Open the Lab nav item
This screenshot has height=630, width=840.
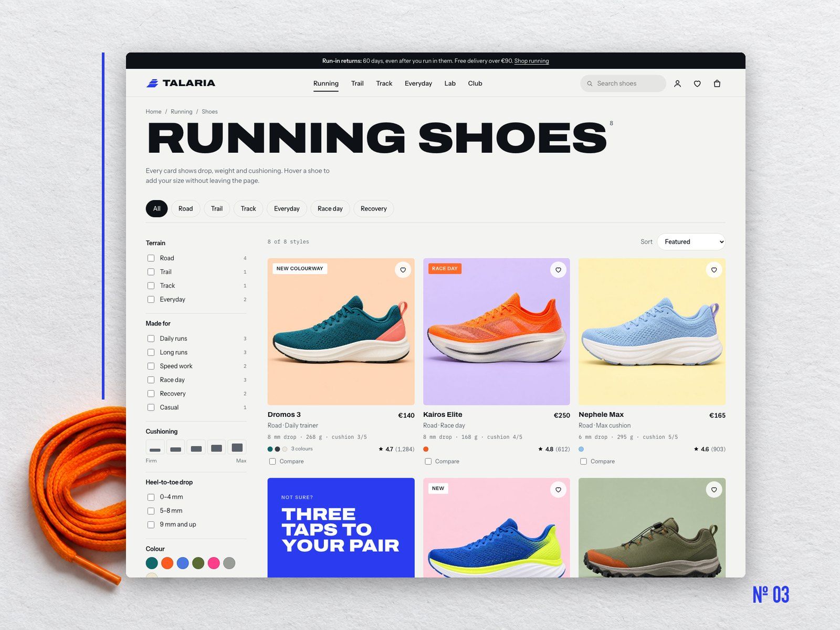[x=450, y=83]
